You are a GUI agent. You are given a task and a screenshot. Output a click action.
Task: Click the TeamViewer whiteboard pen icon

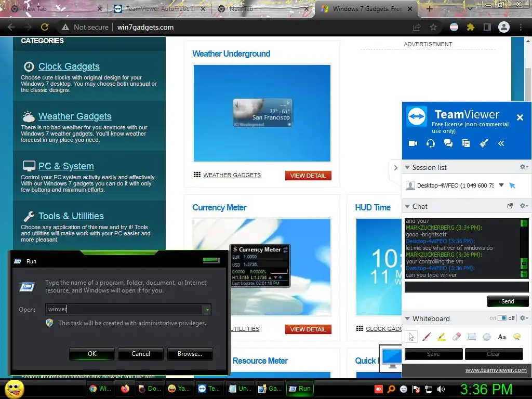click(x=484, y=143)
